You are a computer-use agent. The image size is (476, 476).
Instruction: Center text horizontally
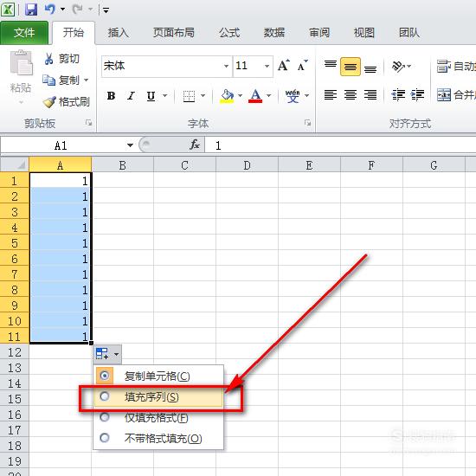(351, 95)
